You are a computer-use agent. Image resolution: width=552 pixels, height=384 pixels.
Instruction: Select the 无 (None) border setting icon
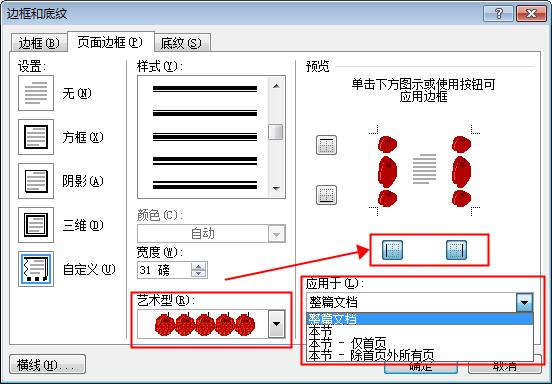[x=36, y=93]
